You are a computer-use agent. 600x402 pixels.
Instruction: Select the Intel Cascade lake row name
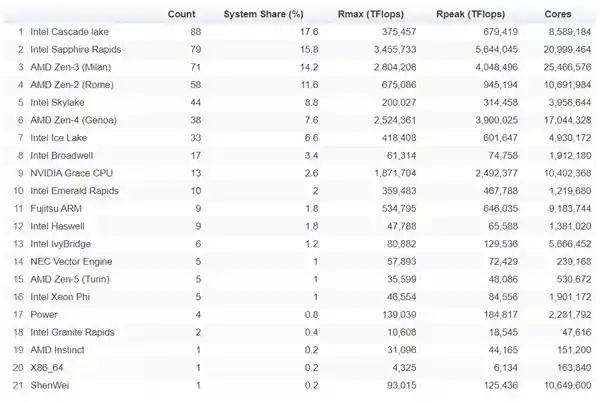pyautogui.click(x=70, y=32)
